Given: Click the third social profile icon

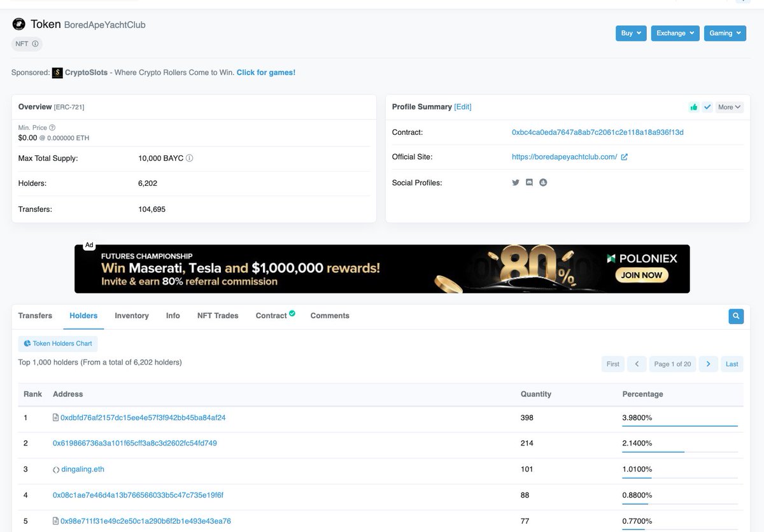Looking at the screenshot, I should point(543,183).
